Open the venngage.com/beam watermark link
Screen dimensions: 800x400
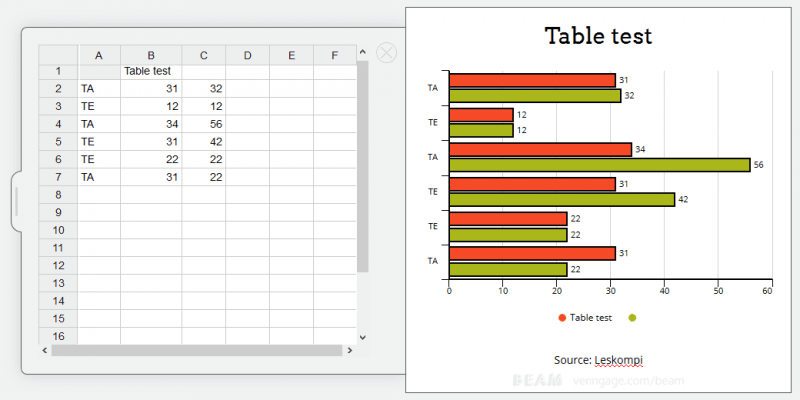[629, 381]
